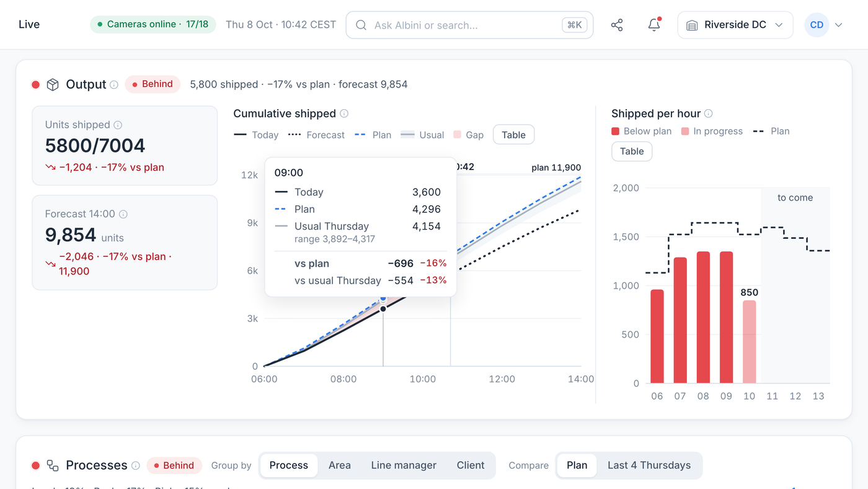
Task: Click the Live page title
Action: coord(29,25)
